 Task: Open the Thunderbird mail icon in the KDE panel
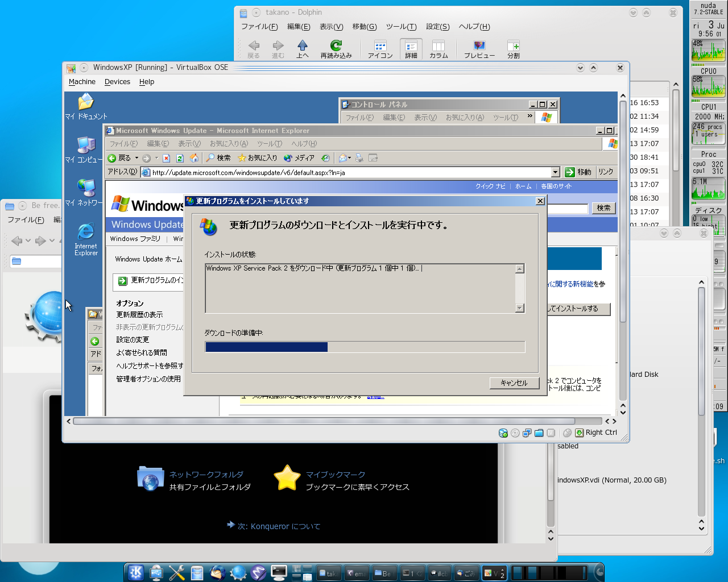coord(218,572)
